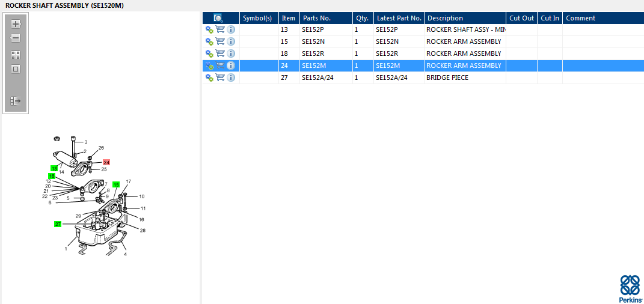Add SE152N to cart
Viewport: 644px width, 304px height.
220,41
